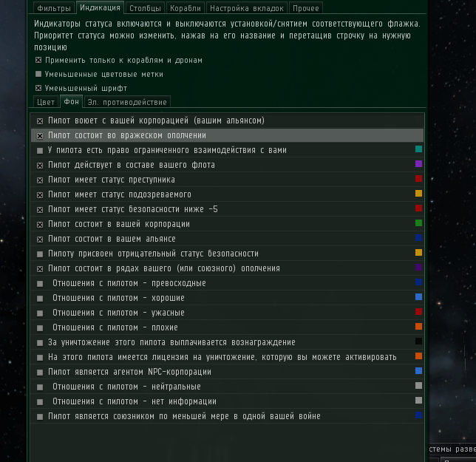Click teal swatch for ограниченного взаимодействия row
The width and height of the screenshot is (476, 462).
(x=418, y=149)
